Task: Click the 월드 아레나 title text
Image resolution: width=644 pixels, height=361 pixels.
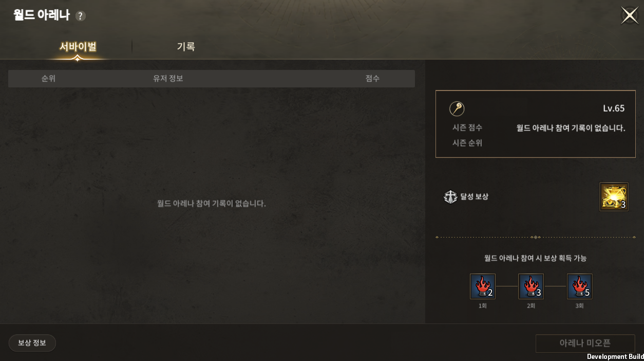Action: point(42,15)
